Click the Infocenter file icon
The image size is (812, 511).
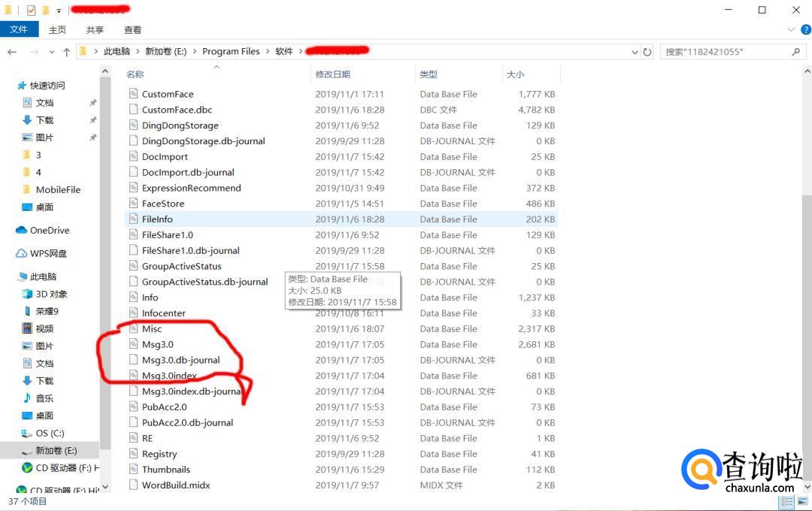coord(133,313)
